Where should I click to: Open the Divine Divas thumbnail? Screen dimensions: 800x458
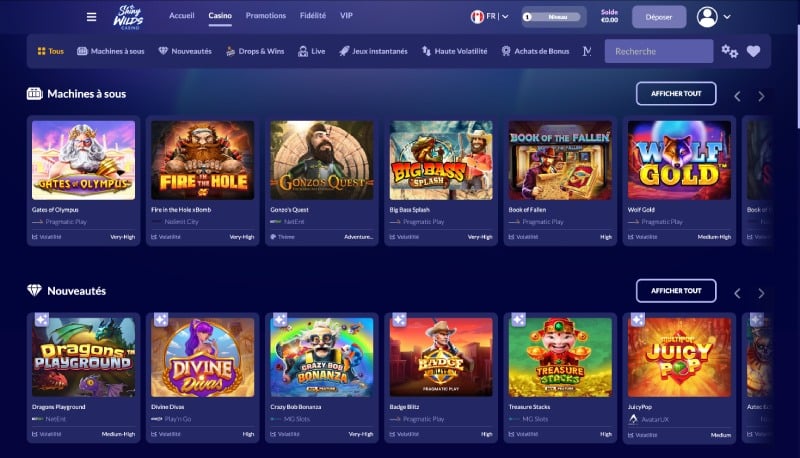coord(203,358)
